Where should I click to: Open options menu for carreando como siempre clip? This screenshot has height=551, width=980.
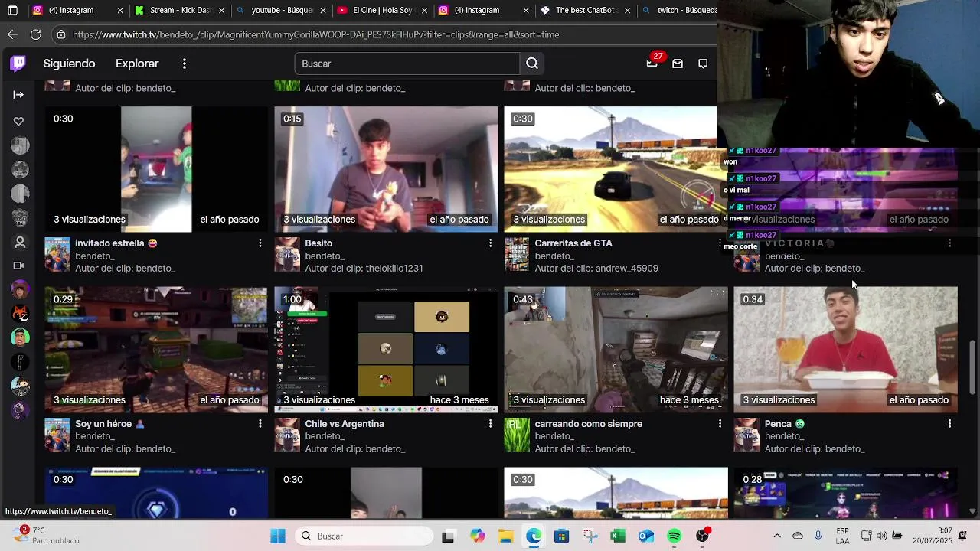720,424
